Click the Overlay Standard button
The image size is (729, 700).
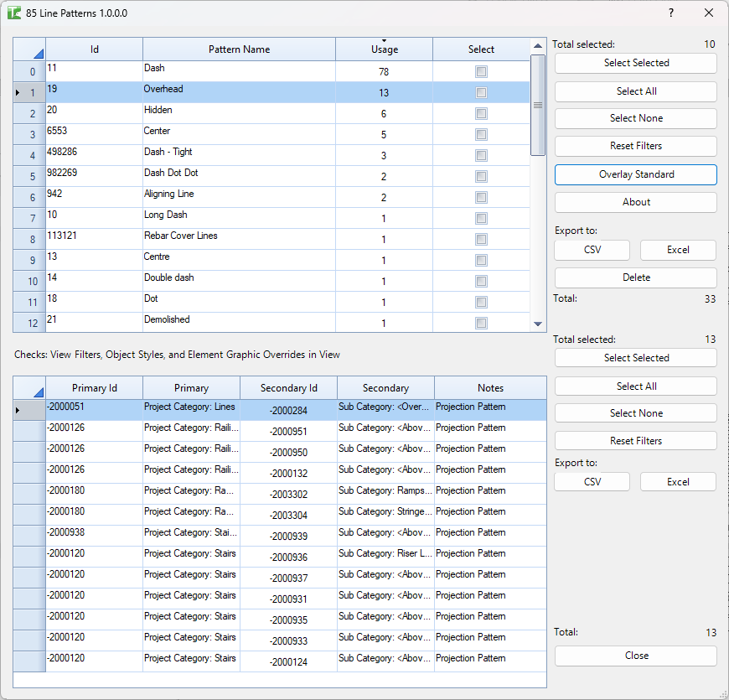click(x=635, y=174)
